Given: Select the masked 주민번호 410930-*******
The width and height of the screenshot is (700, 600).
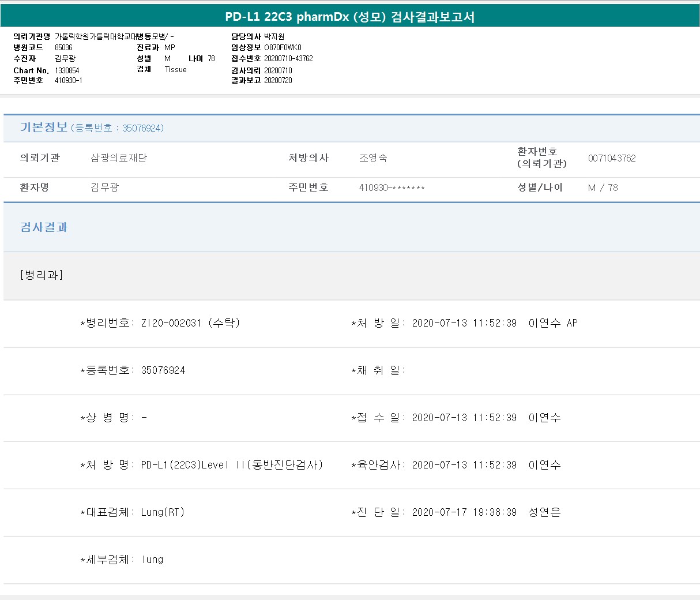Looking at the screenshot, I should coord(392,187).
